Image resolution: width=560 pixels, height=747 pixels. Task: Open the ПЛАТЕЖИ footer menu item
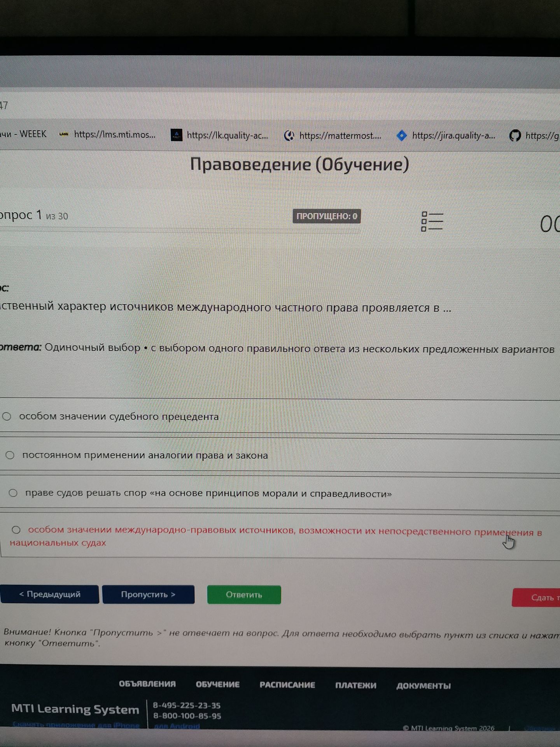[x=356, y=686]
